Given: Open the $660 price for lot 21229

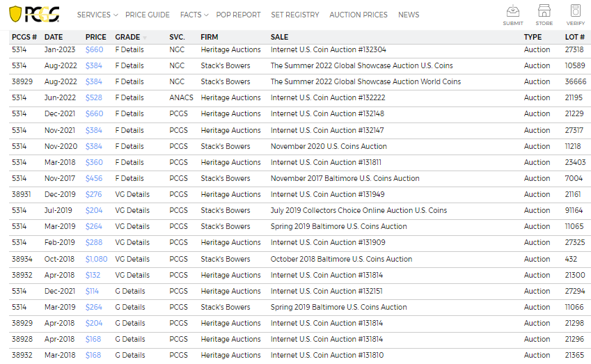Looking at the screenshot, I should (94, 113).
